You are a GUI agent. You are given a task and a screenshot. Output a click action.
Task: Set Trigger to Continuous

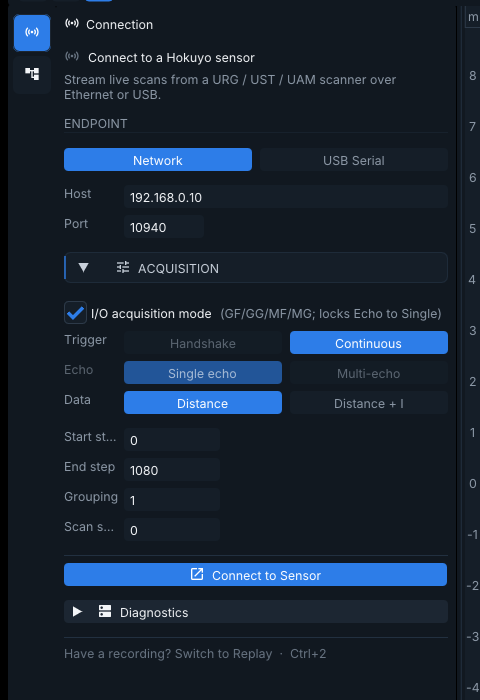(x=368, y=343)
